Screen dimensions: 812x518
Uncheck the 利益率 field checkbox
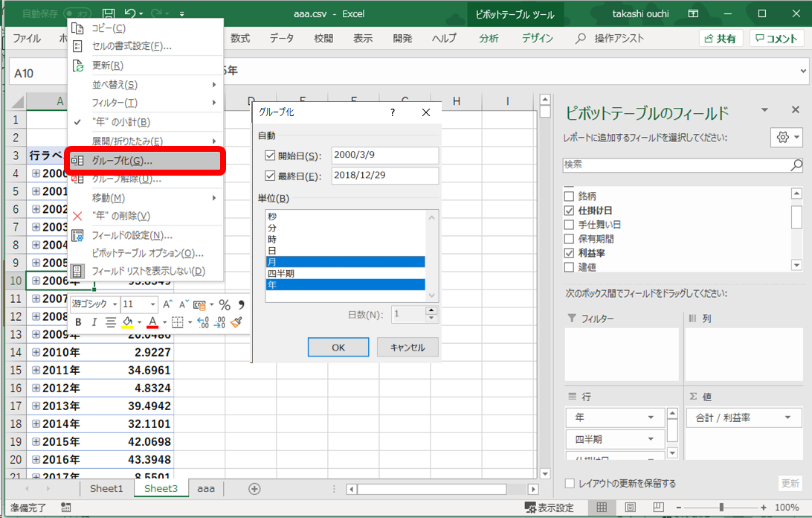click(x=569, y=253)
